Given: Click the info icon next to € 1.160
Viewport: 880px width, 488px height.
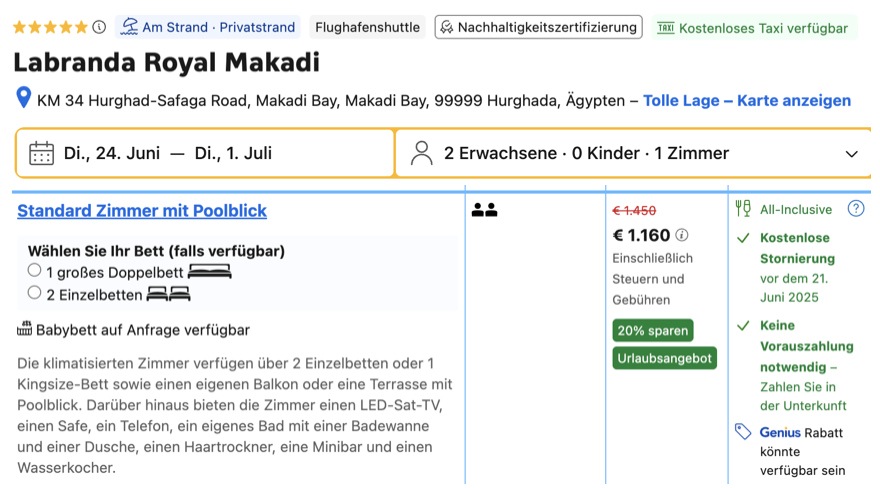Looking at the screenshot, I should [682, 235].
